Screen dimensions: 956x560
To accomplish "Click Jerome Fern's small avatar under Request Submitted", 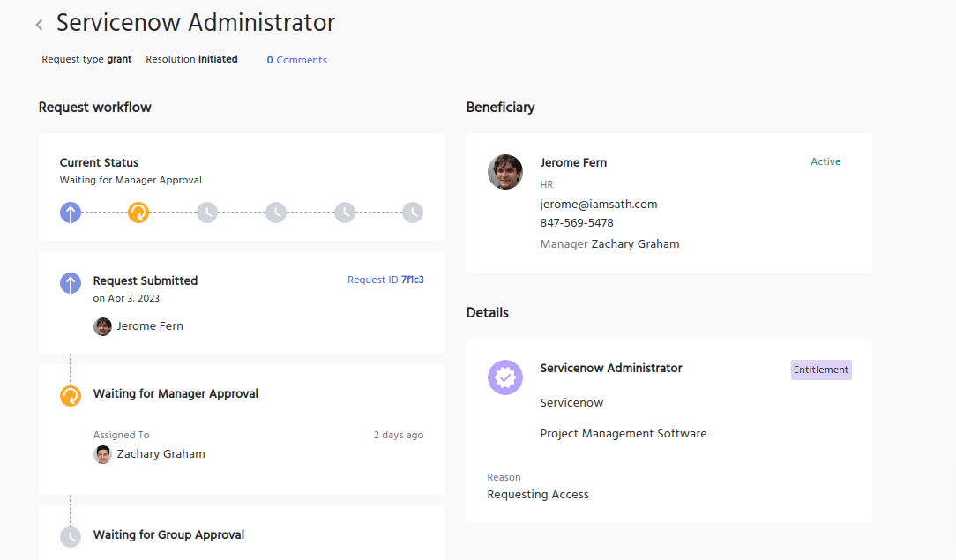I will point(103,326).
